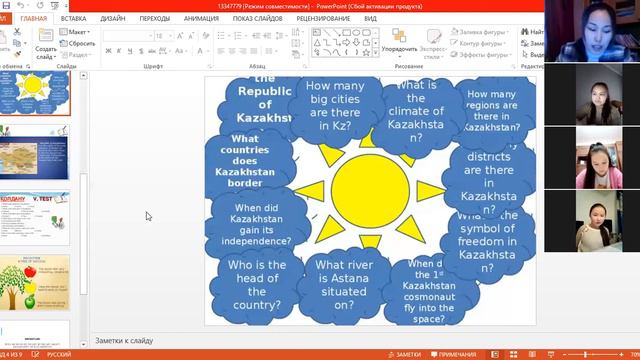Start slideshow from status bar

[551, 354]
